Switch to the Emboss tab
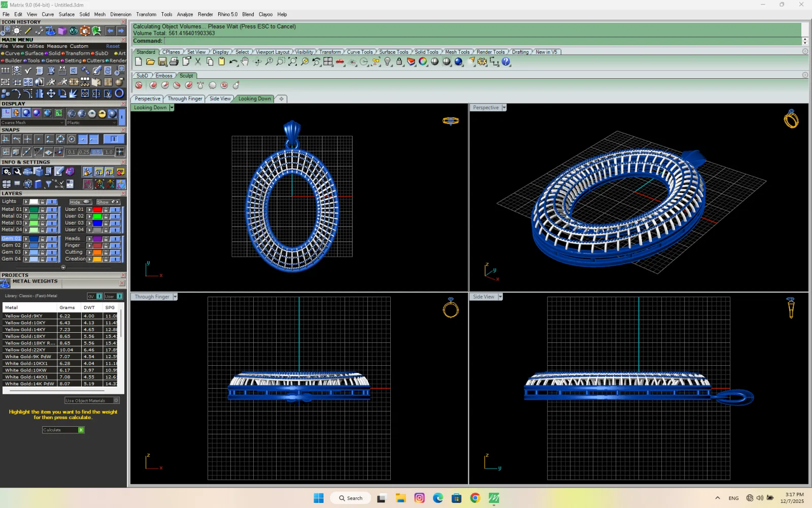Viewport: 812px width, 508px height. [164, 76]
